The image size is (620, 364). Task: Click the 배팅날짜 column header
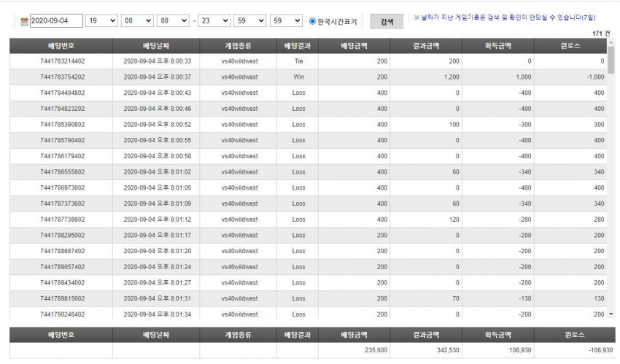point(156,46)
